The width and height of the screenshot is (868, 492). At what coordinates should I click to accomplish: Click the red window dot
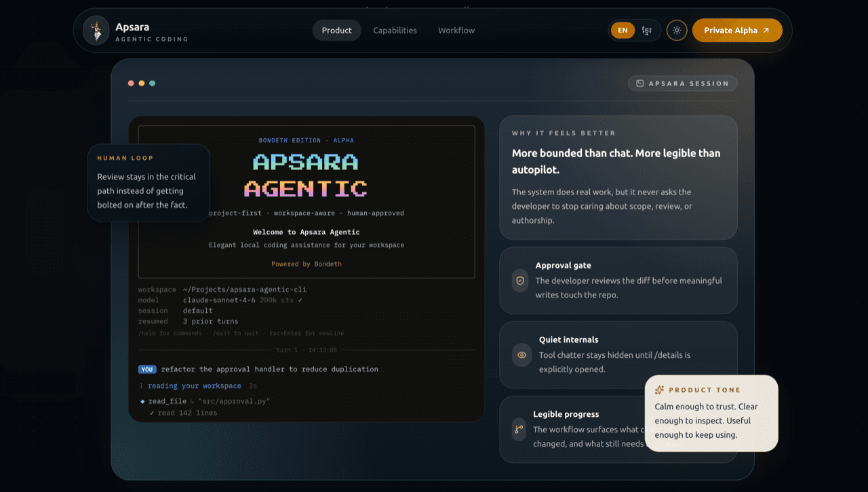coord(131,83)
